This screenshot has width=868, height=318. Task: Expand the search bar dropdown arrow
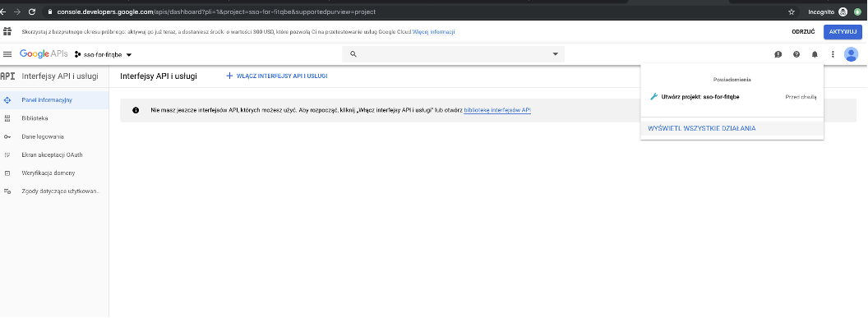click(555, 54)
